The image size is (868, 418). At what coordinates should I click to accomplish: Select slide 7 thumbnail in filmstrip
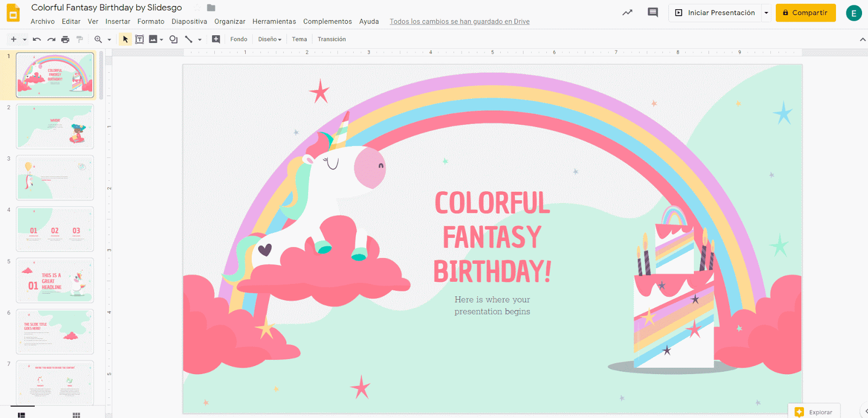[55, 383]
